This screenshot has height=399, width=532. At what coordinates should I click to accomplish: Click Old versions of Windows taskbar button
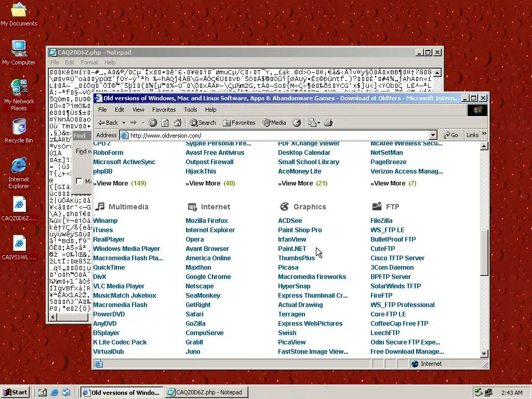pyautogui.click(x=122, y=393)
